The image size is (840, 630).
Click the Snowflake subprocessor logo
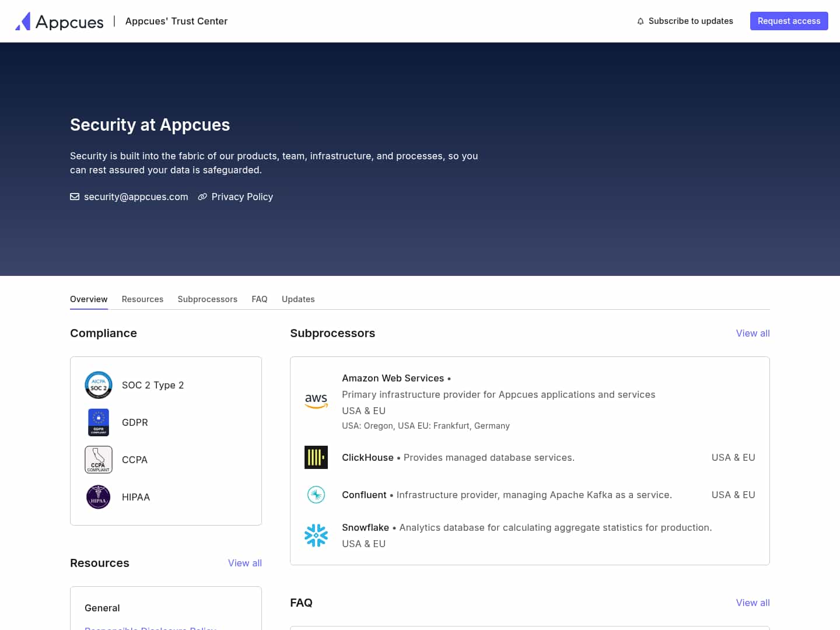[x=316, y=535]
